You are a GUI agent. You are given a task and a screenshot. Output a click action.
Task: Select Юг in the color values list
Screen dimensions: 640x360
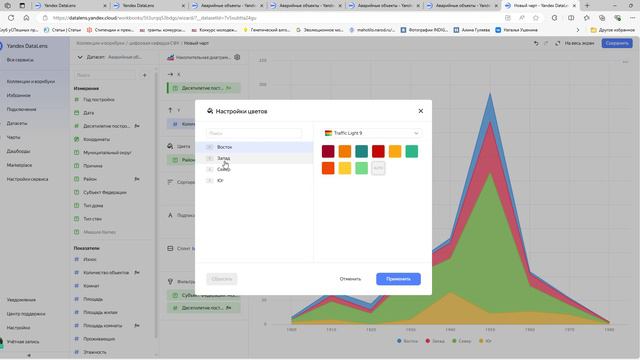(254, 180)
